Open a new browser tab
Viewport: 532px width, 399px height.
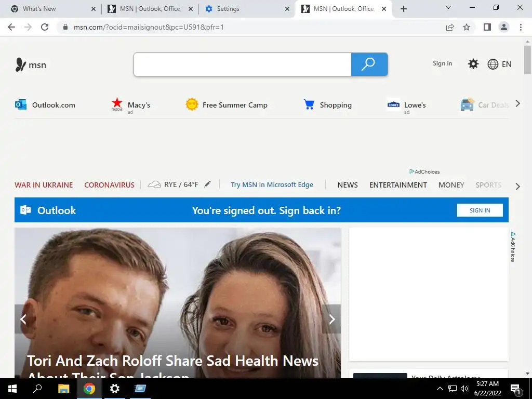[403, 9]
